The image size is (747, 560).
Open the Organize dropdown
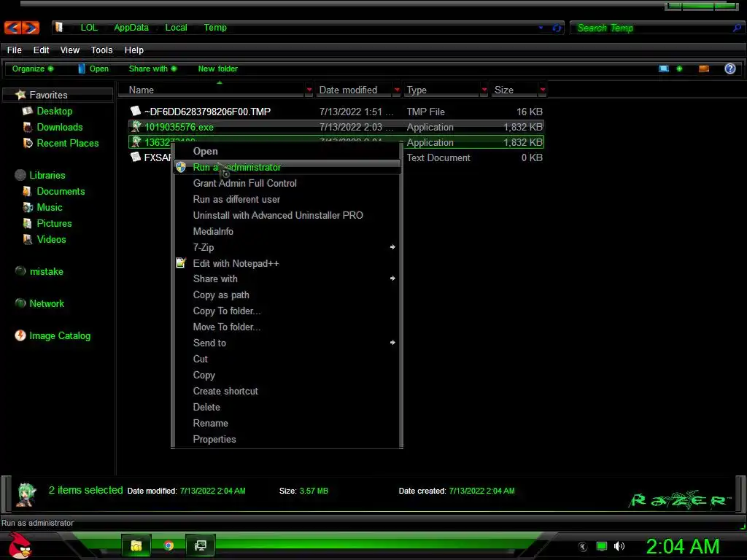tap(32, 69)
